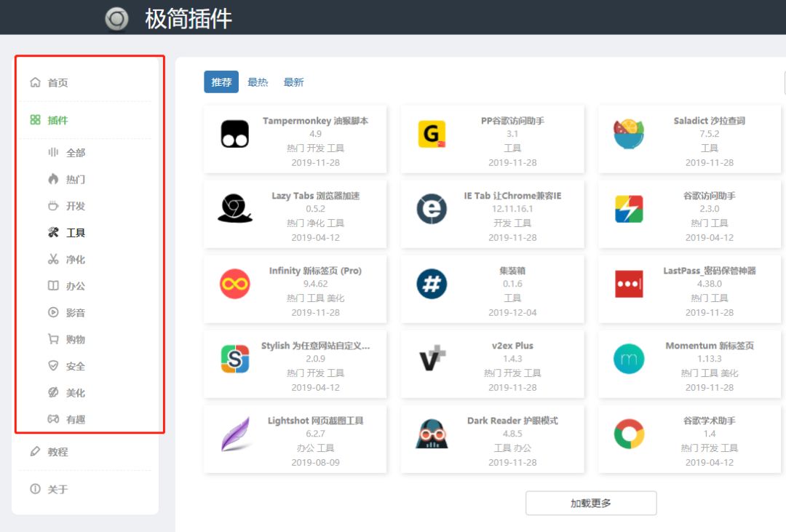
Task: Open the 谷歌学术助手 title link
Action: click(710, 421)
